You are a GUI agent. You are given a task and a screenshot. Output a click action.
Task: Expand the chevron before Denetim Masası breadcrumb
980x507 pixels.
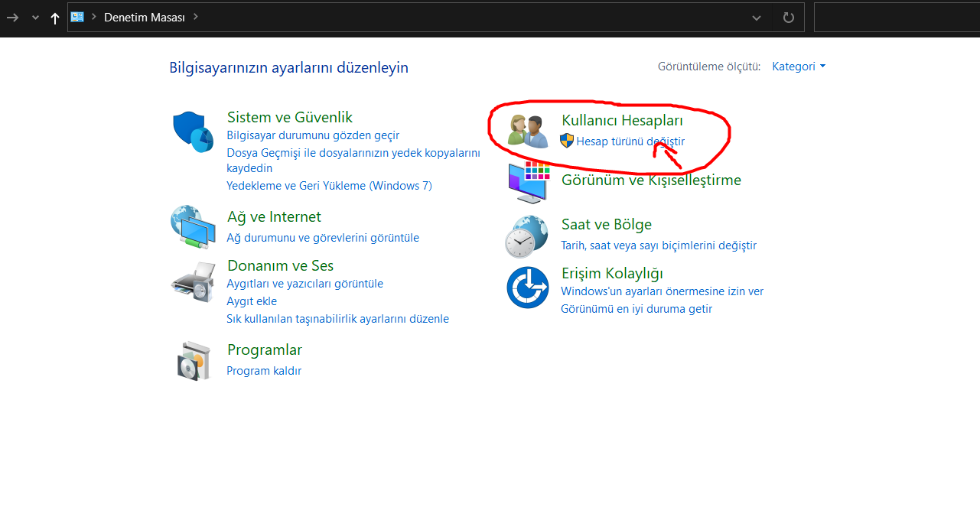coord(94,16)
